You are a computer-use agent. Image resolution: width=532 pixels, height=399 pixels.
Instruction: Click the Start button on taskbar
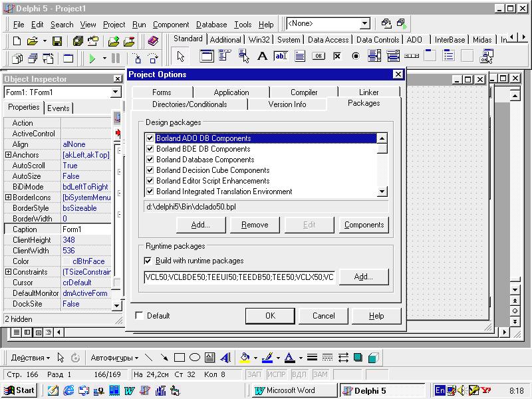[x=19, y=390]
